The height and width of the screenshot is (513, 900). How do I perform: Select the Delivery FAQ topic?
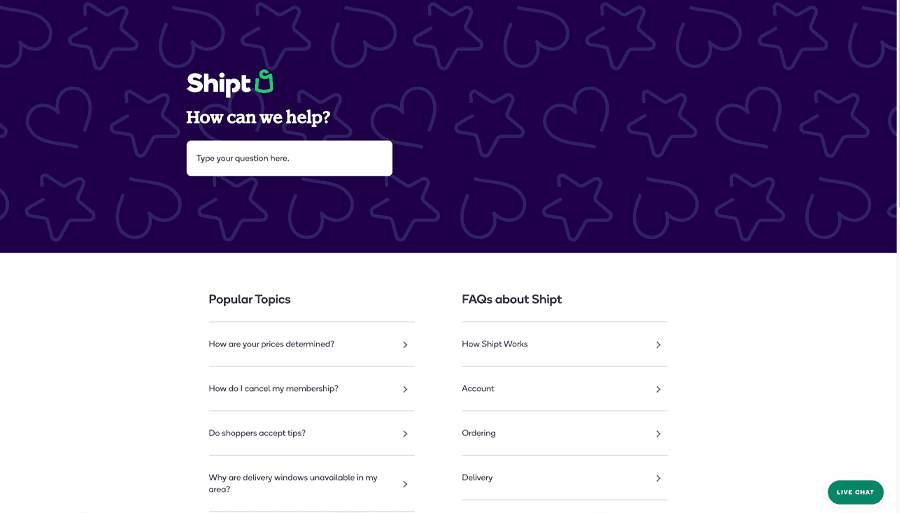477,477
